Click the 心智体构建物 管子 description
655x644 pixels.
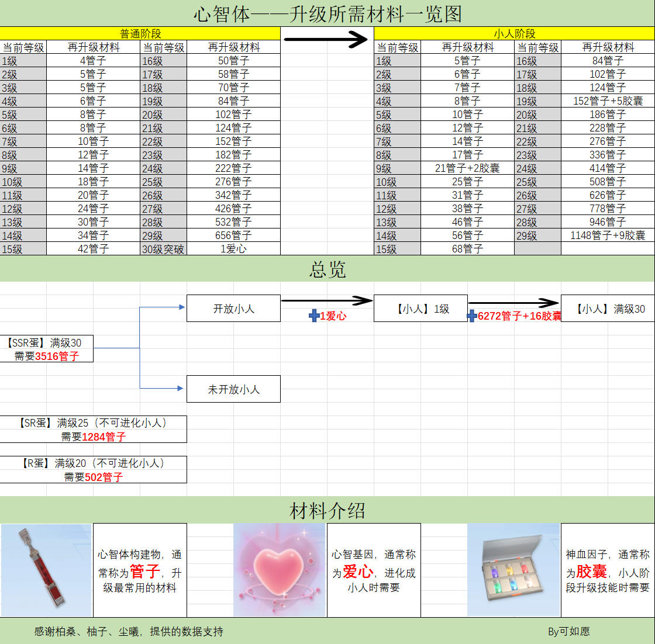click(140, 570)
